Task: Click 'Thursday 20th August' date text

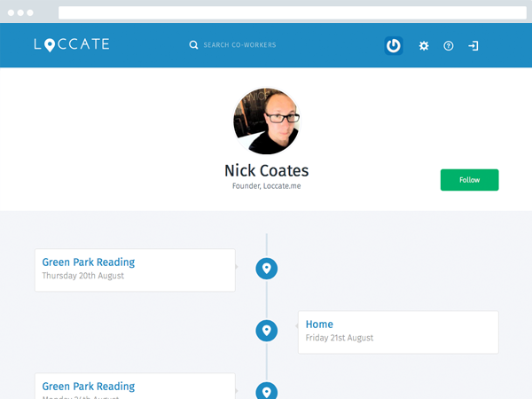Action: 83,276
